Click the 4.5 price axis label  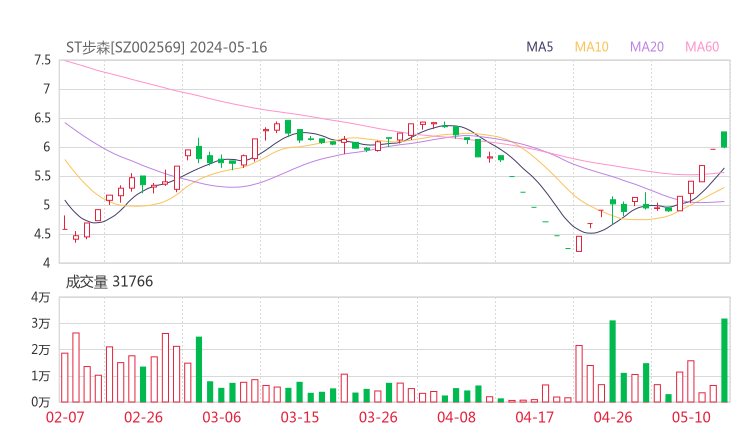click(x=42, y=234)
